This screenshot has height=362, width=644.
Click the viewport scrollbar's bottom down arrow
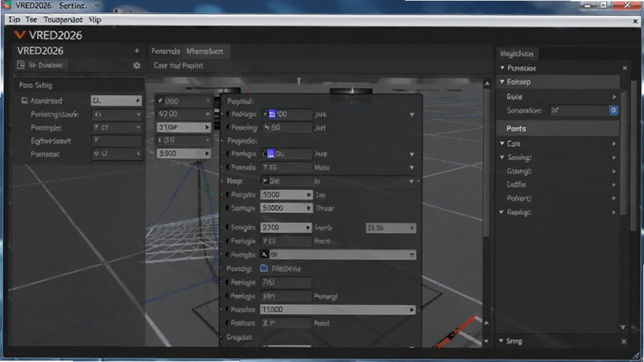(x=487, y=341)
